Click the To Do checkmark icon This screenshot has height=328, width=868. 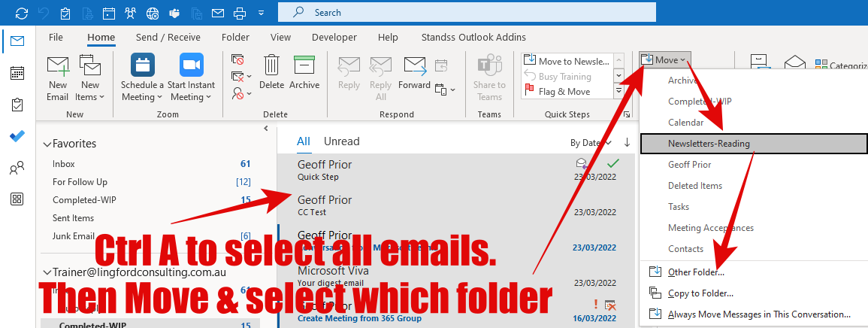(17, 136)
